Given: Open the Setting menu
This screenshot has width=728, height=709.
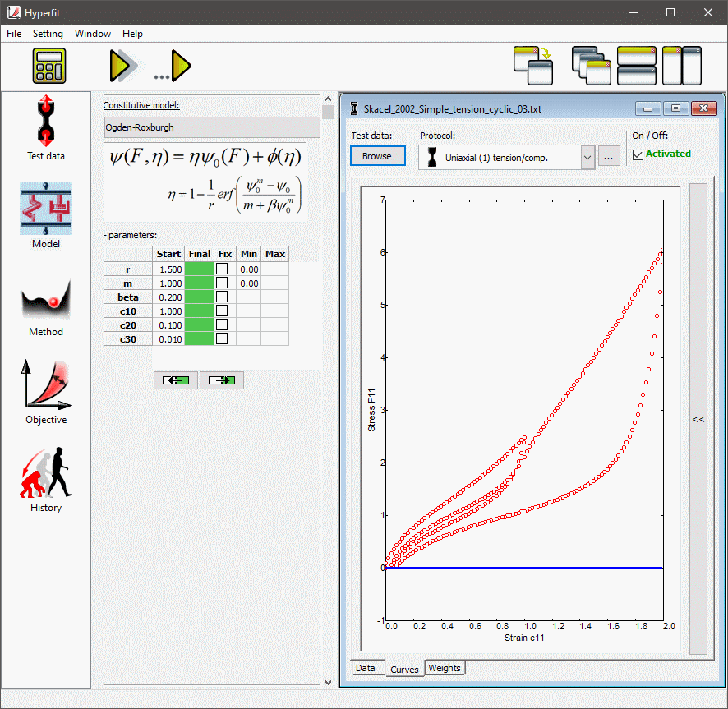Looking at the screenshot, I should click(x=48, y=34).
